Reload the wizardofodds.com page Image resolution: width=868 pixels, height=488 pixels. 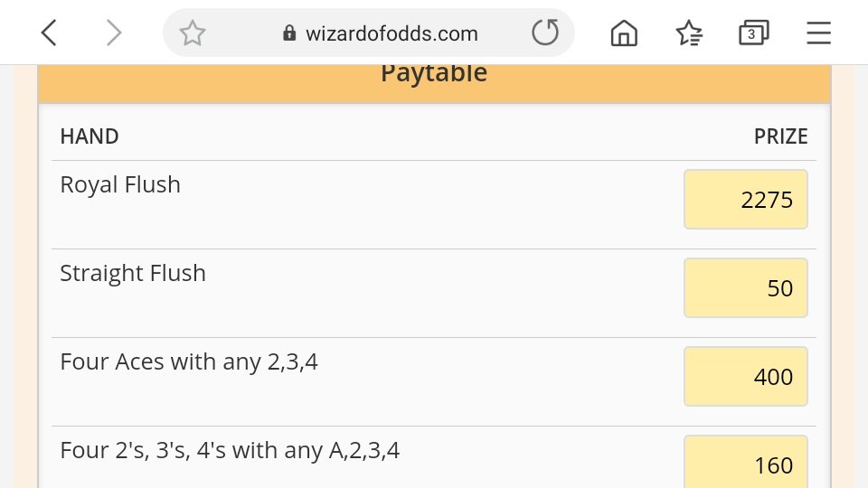(545, 33)
